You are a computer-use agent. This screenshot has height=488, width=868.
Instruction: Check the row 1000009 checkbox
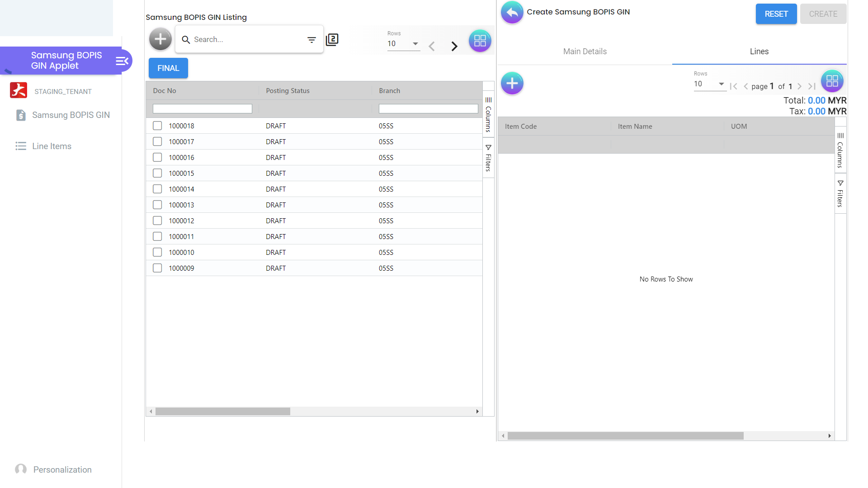[x=157, y=268]
